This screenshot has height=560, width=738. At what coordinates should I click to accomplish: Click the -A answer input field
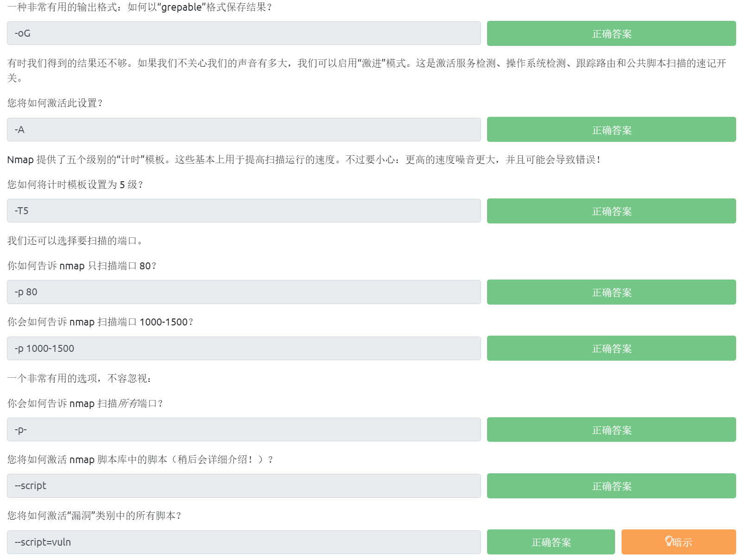(x=244, y=130)
